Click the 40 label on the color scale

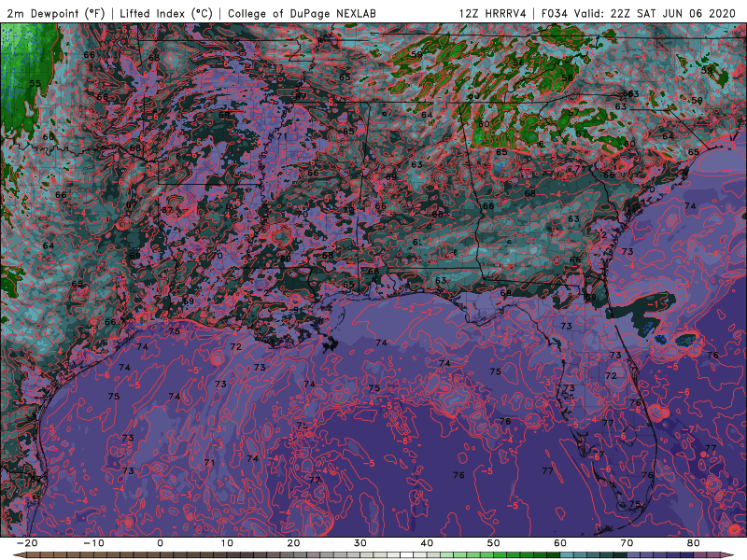[x=427, y=543]
